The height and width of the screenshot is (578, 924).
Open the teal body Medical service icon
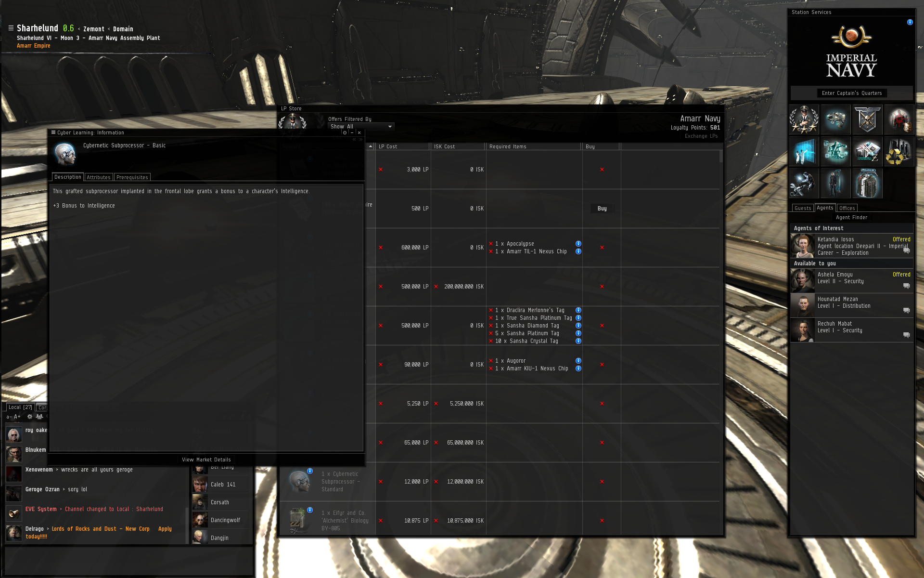coord(835,151)
